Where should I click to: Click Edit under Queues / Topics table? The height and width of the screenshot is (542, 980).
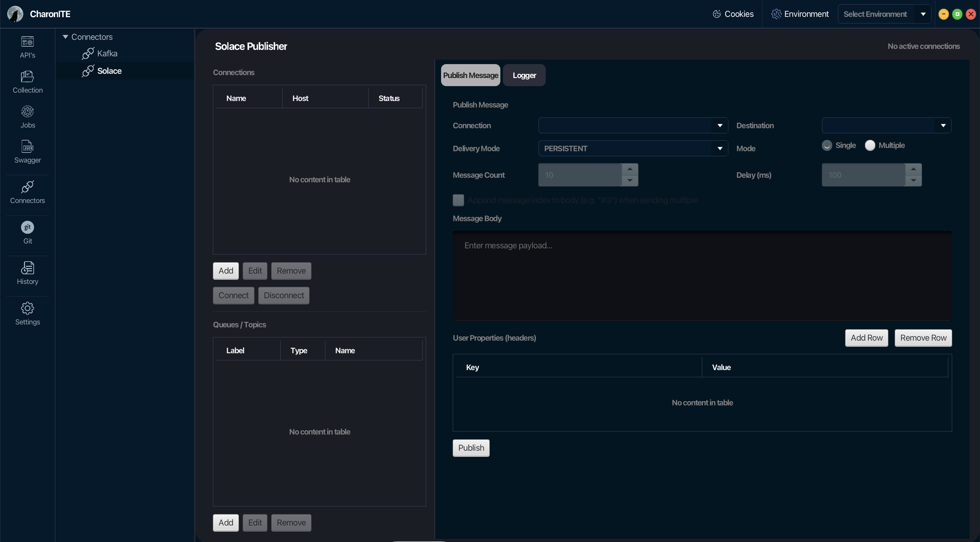pyautogui.click(x=255, y=523)
